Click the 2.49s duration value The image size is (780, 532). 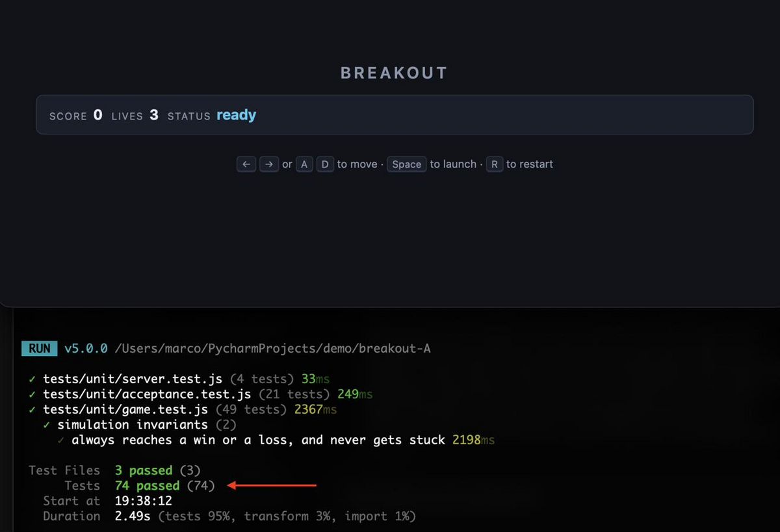[x=133, y=516]
